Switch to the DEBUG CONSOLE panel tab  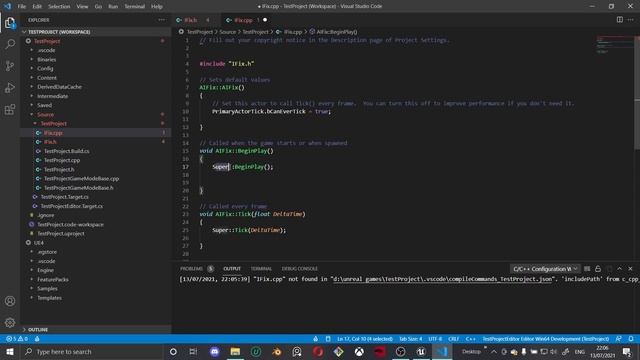pos(300,269)
